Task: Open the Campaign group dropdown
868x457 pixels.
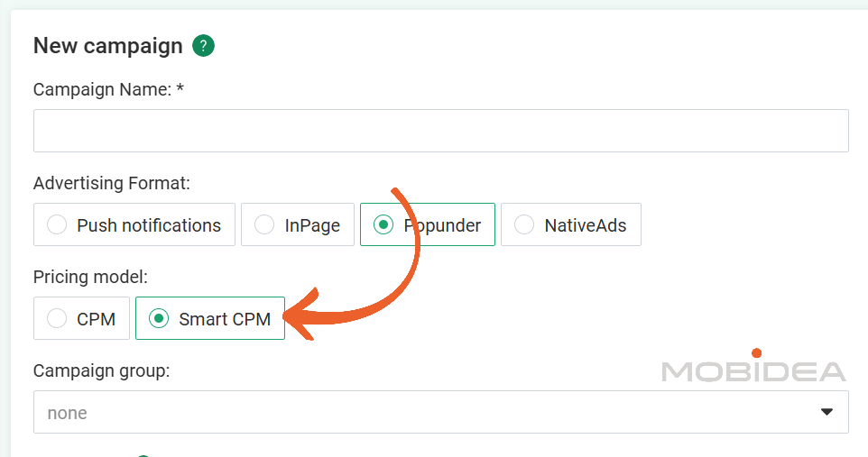Action: (x=440, y=412)
